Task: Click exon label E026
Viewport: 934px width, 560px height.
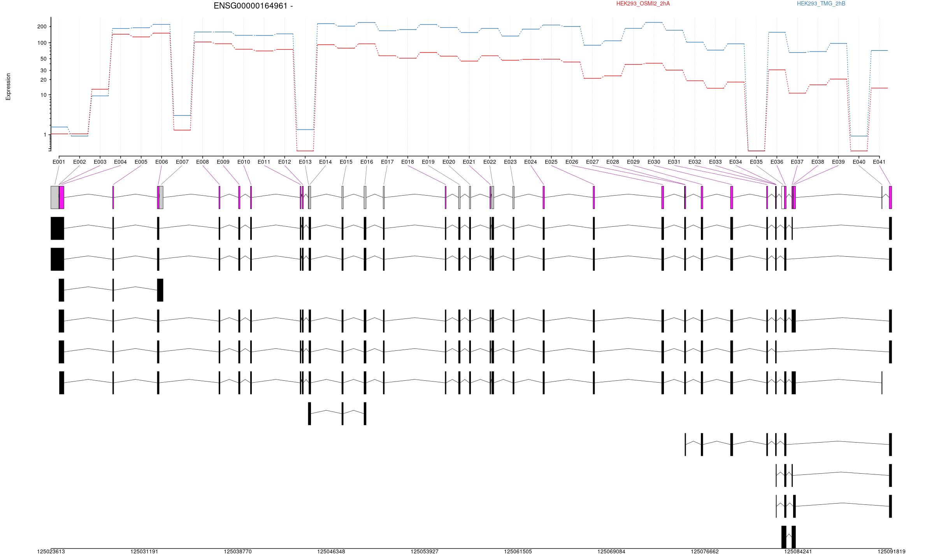Action: coord(572,162)
